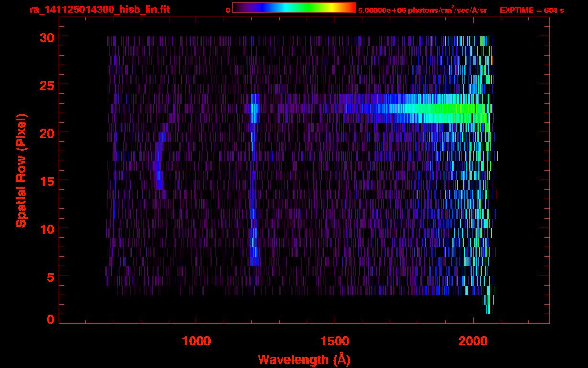Click the x-axis tick label 1500
The height and width of the screenshot is (368, 588).
point(335,341)
